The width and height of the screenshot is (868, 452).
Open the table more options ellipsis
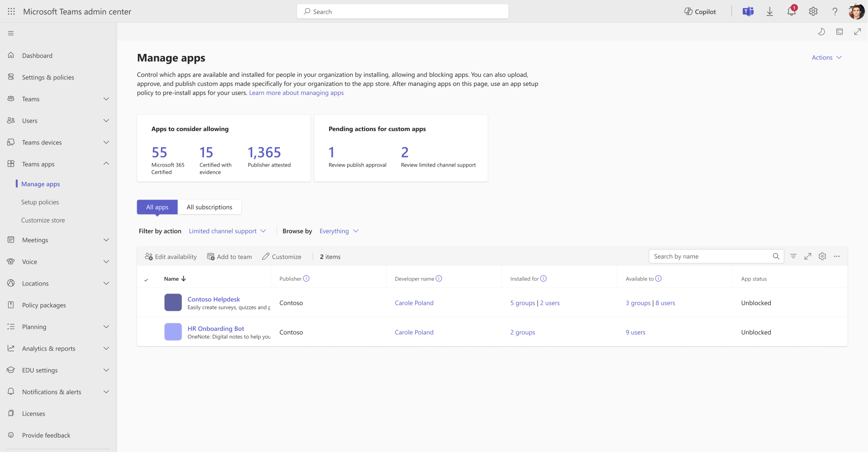(837, 256)
